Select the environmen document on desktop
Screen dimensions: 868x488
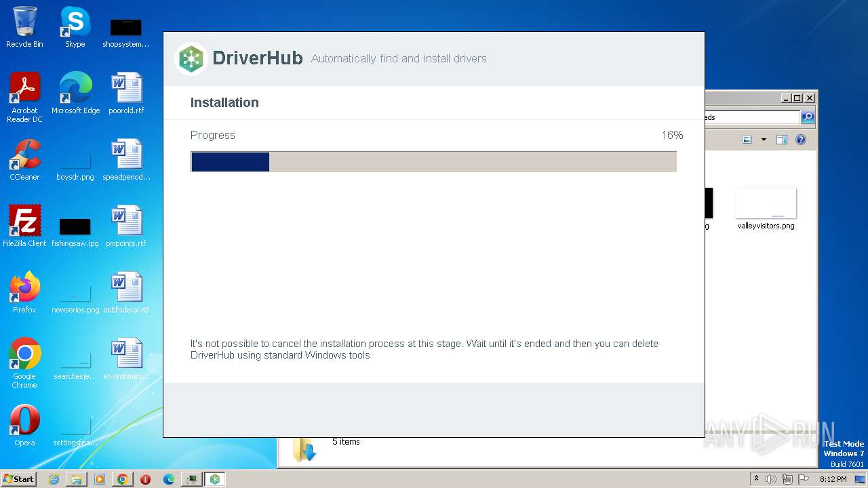(x=126, y=359)
